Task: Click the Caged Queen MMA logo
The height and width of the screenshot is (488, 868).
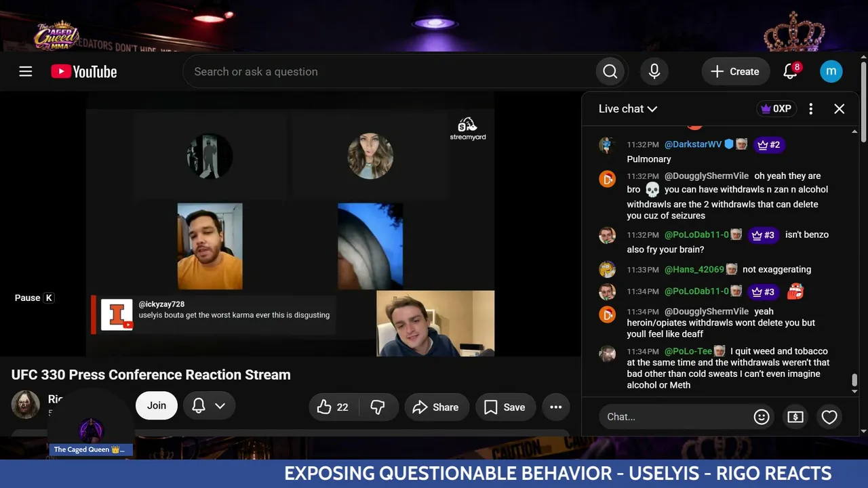Action: [57, 34]
